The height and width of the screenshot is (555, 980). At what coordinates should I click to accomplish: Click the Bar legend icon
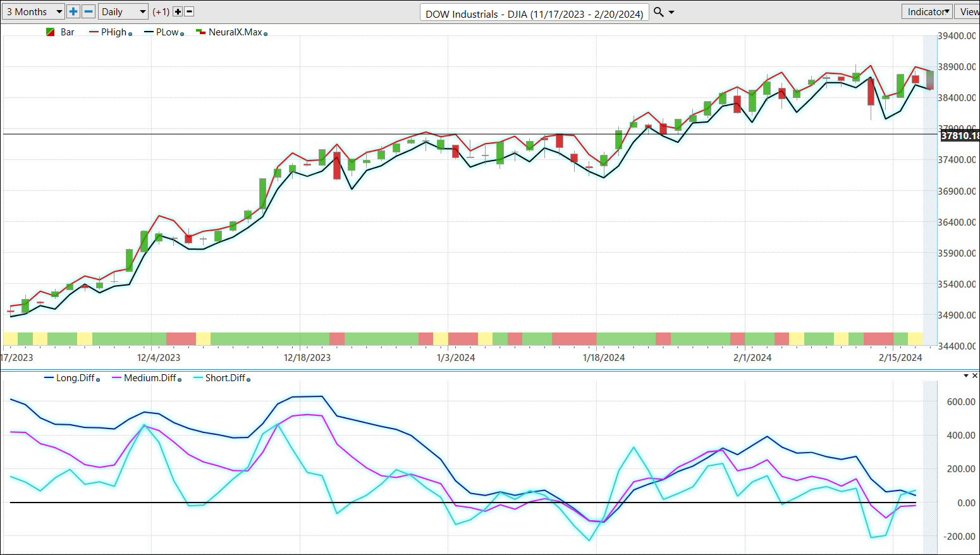[x=50, y=32]
